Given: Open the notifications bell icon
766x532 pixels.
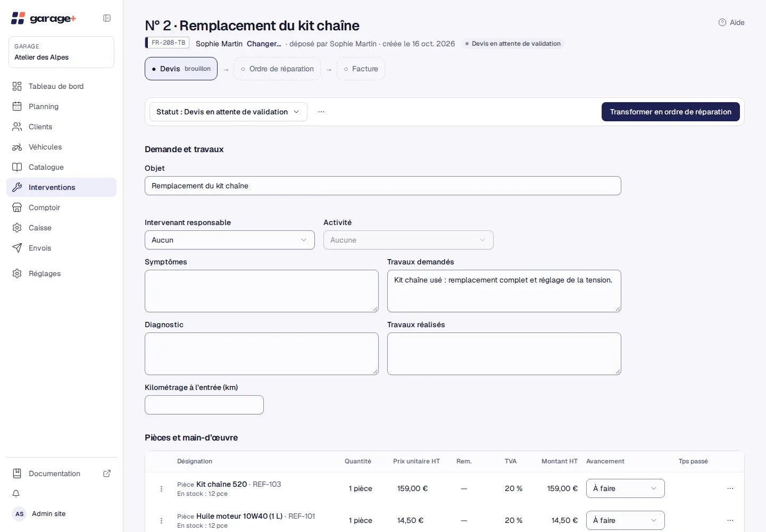Looking at the screenshot, I should click(16, 494).
